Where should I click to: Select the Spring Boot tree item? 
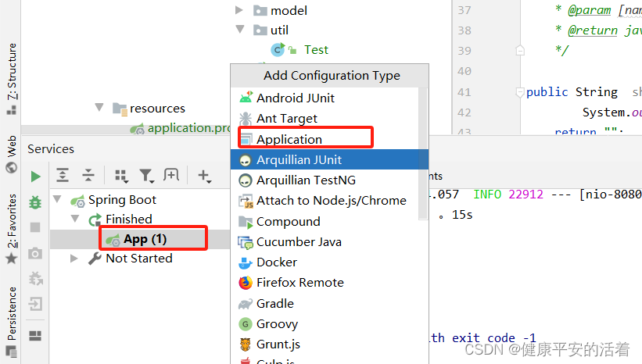(113, 200)
